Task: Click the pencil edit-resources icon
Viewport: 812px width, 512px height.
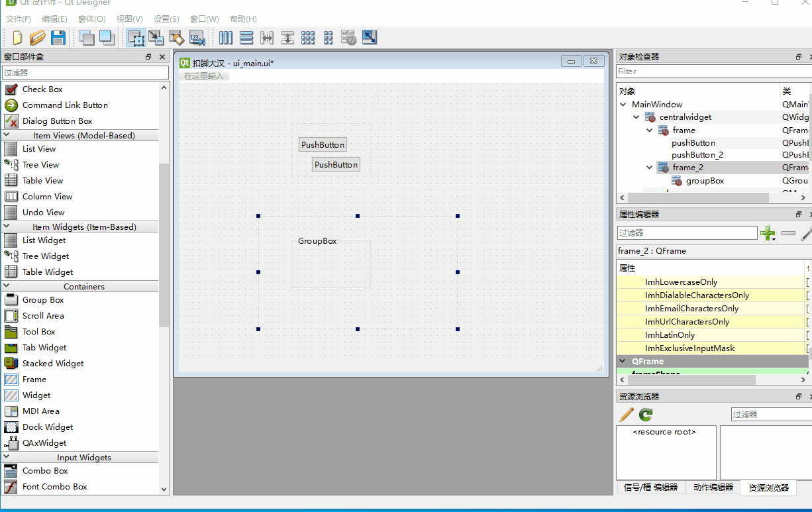Action: pyautogui.click(x=626, y=415)
